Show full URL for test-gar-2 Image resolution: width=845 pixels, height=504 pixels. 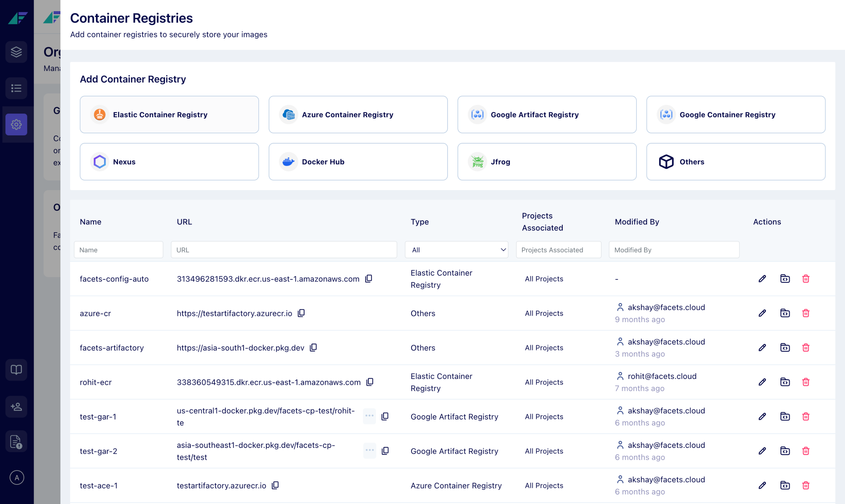369,451
